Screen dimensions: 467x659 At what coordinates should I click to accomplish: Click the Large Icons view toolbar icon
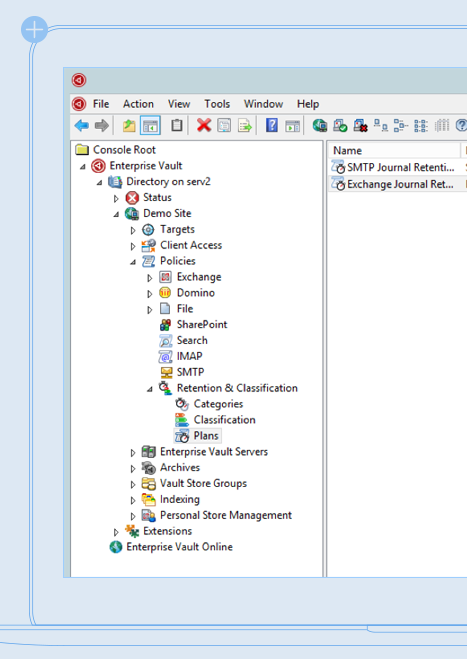pos(381,125)
